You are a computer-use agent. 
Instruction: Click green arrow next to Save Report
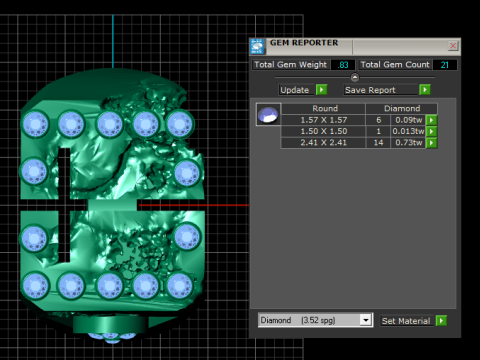click(x=425, y=90)
